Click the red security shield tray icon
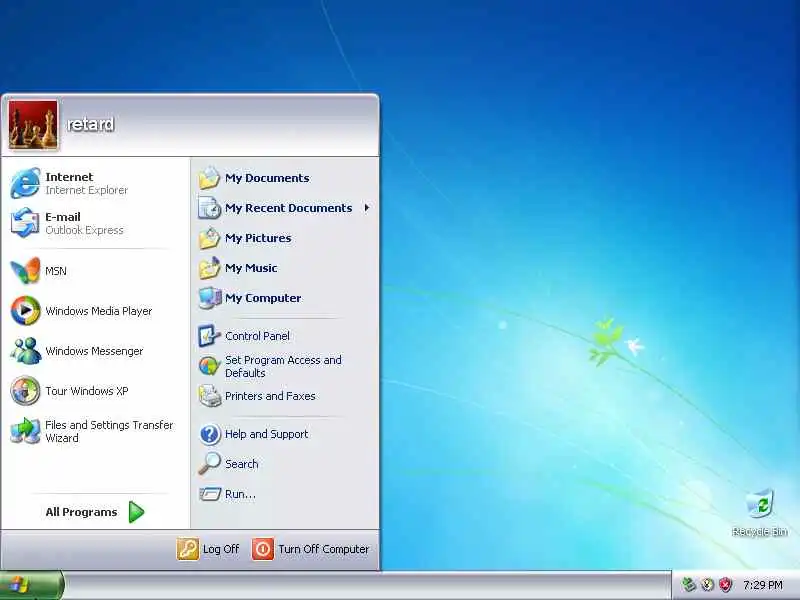 pyautogui.click(x=725, y=584)
